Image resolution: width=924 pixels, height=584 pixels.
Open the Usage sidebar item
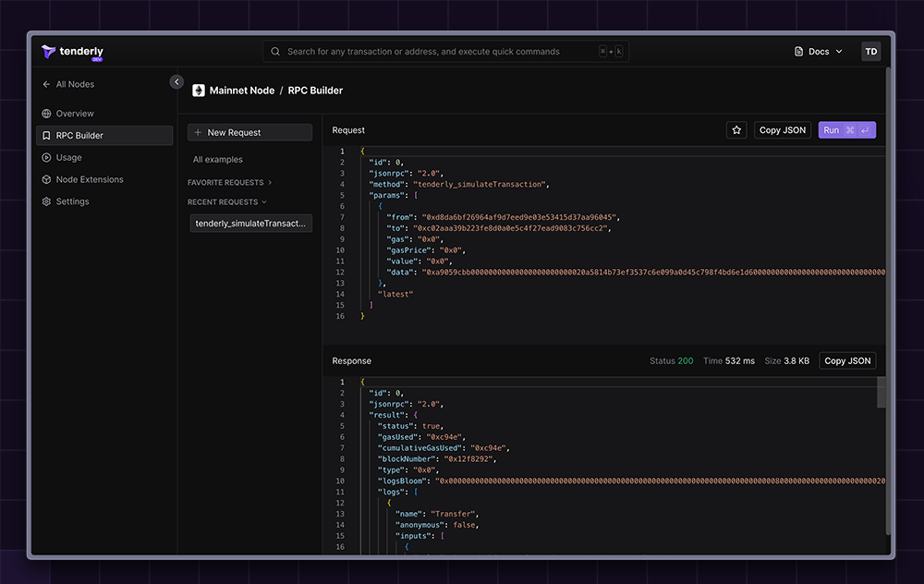(x=69, y=158)
